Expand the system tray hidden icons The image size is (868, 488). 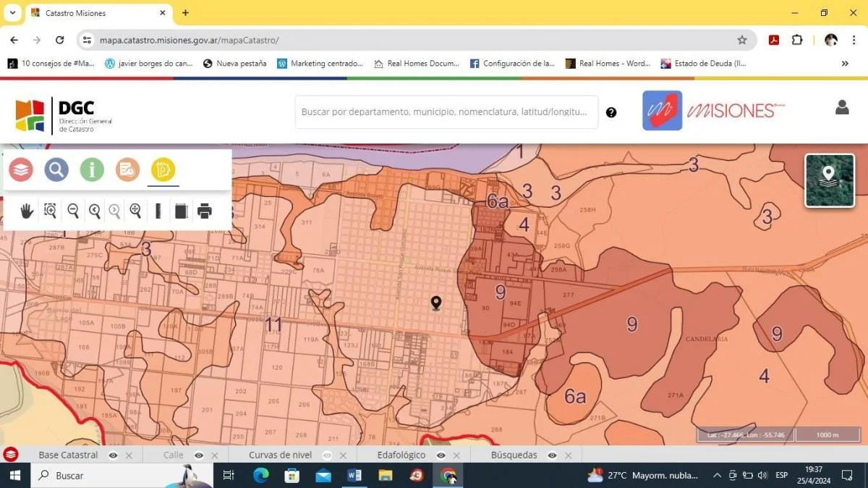(x=717, y=476)
